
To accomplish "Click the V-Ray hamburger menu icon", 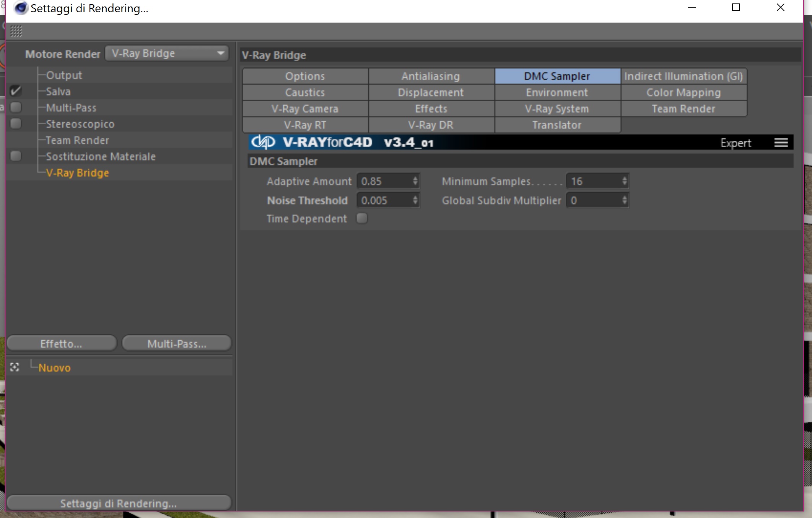I will pyautogui.click(x=781, y=143).
